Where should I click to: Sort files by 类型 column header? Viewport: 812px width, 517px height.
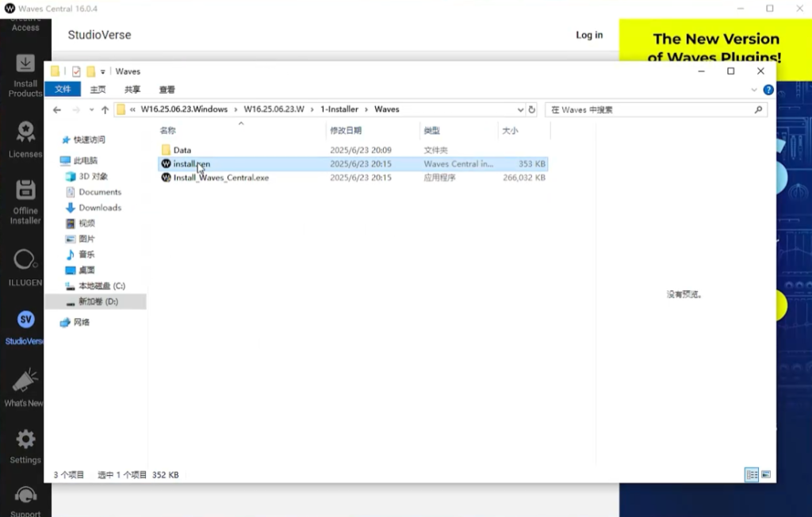[x=432, y=131]
